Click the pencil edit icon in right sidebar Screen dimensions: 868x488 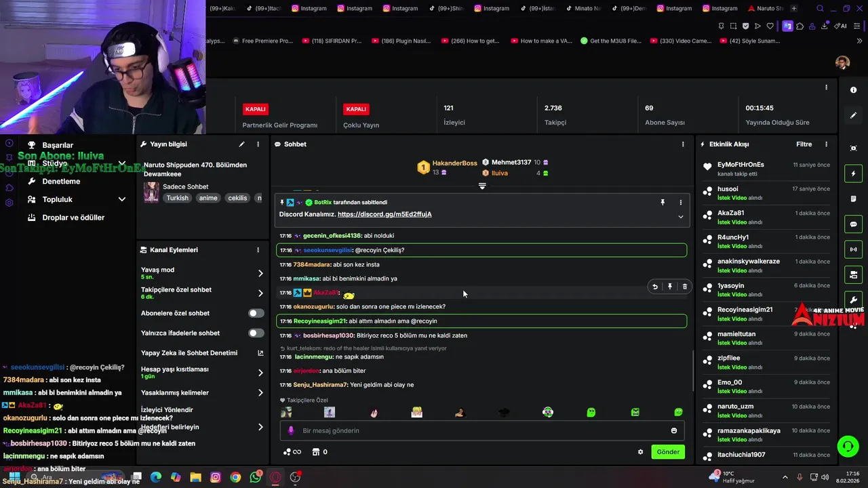pos(853,115)
